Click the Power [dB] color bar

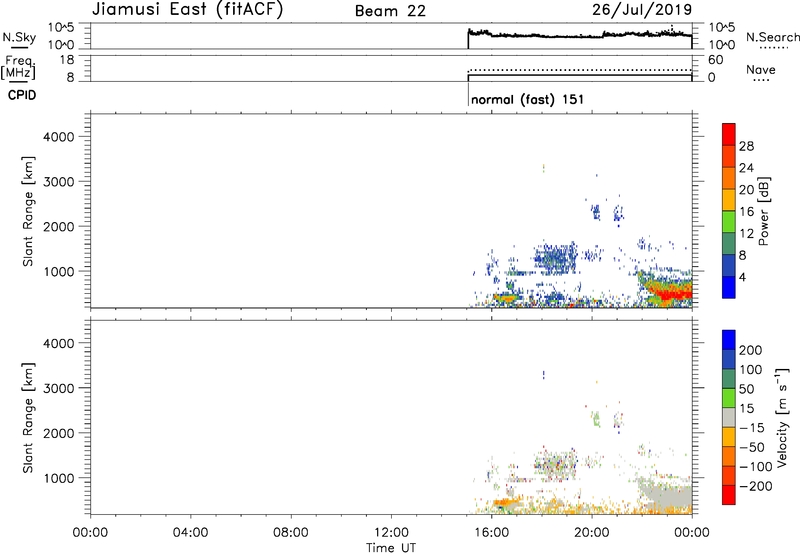coord(729,211)
